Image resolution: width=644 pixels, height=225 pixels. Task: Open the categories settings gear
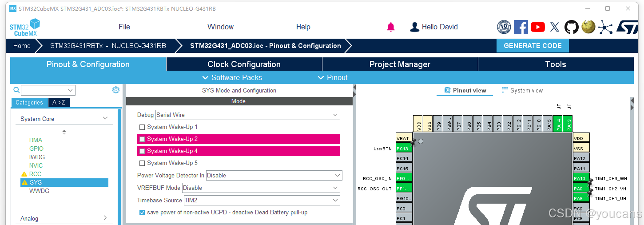pyautogui.click(x=116, y=90)
